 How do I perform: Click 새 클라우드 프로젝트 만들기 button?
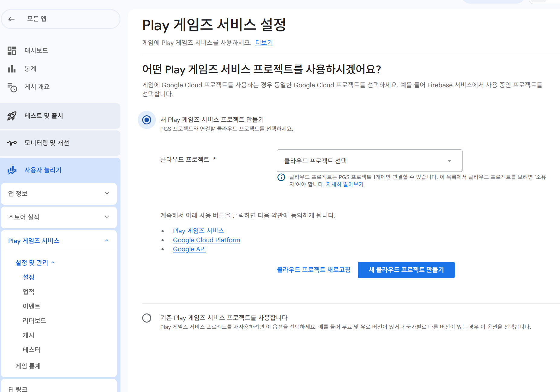tap(406, 270)
